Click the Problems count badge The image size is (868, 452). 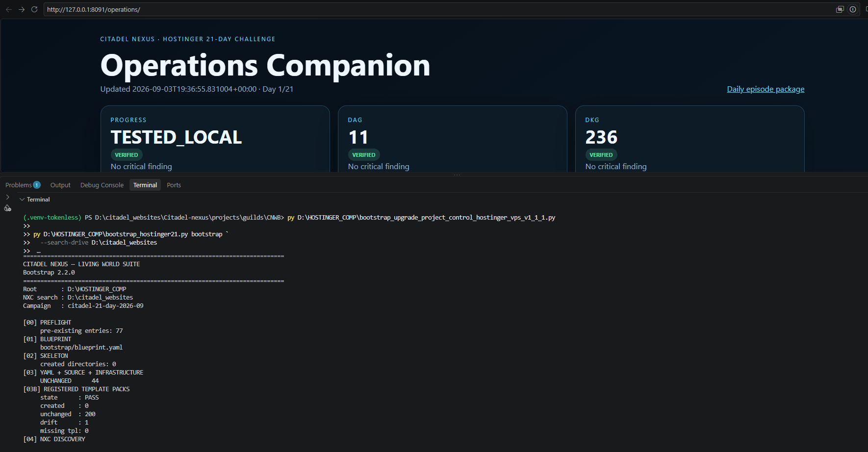pyautogui.click(x=37, y=185)
